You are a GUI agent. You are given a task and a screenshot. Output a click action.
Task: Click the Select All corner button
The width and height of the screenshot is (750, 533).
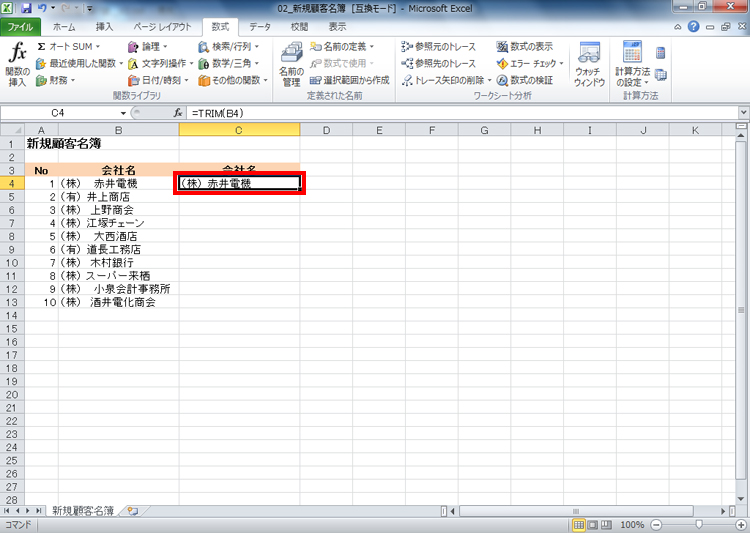click(x=12, y=130)
